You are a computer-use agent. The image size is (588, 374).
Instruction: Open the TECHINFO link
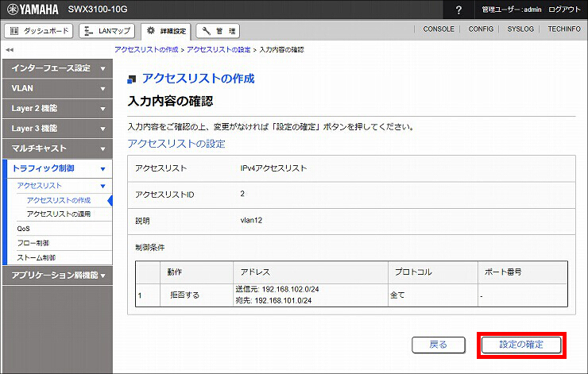[563, 29]
